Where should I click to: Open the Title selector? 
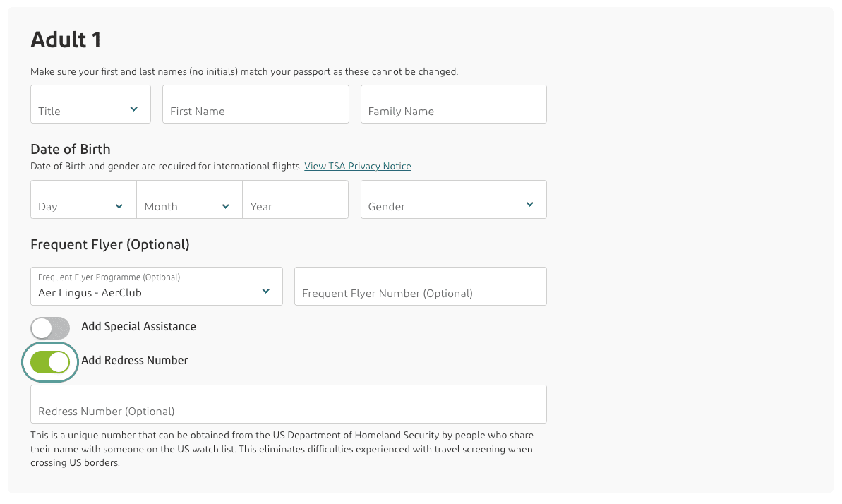pos(90,104)
